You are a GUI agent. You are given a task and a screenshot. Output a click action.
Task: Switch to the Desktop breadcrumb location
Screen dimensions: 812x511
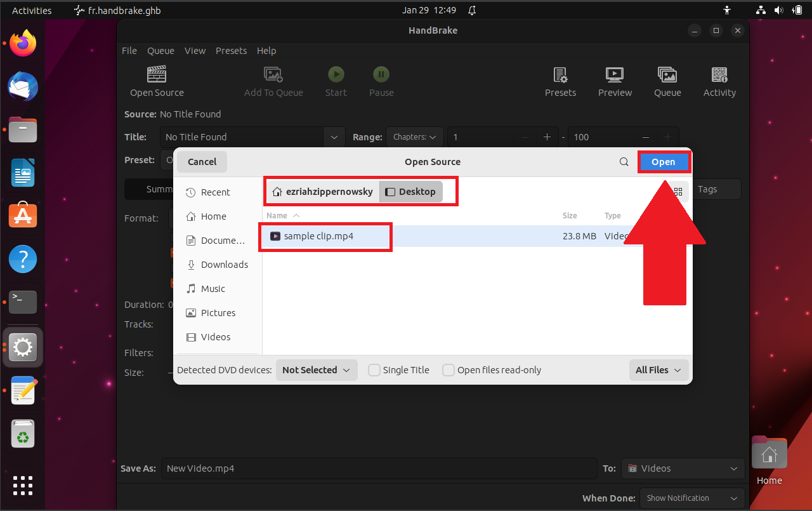pyautogui.click(x=410, y=191)
